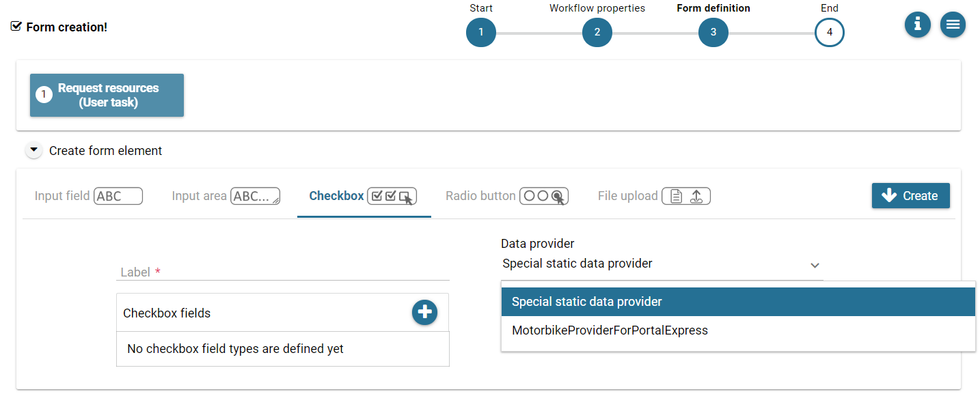980x396 pixels.
Task: Select the Checkbox tab
Action: [x=364, y=196]
